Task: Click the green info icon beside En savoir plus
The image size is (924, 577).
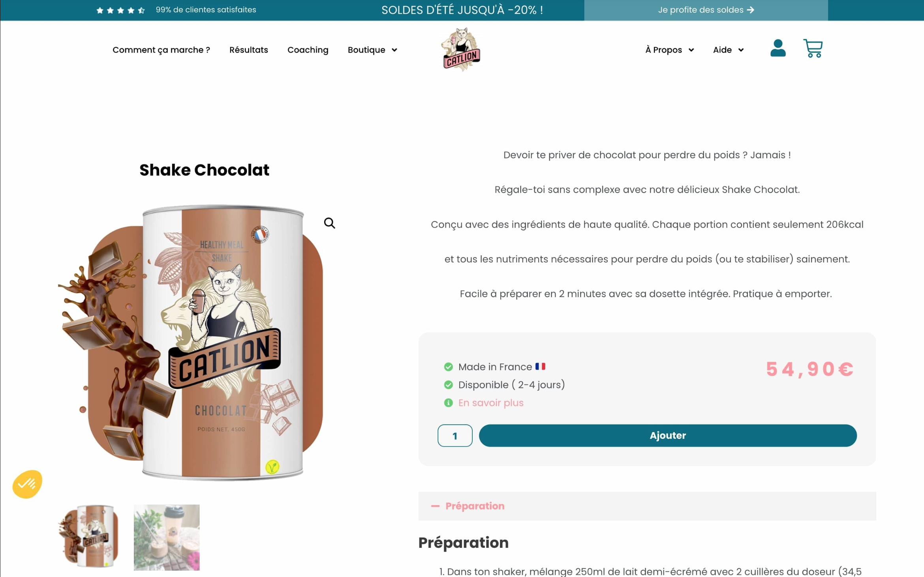Action: (x=448, y=403)
